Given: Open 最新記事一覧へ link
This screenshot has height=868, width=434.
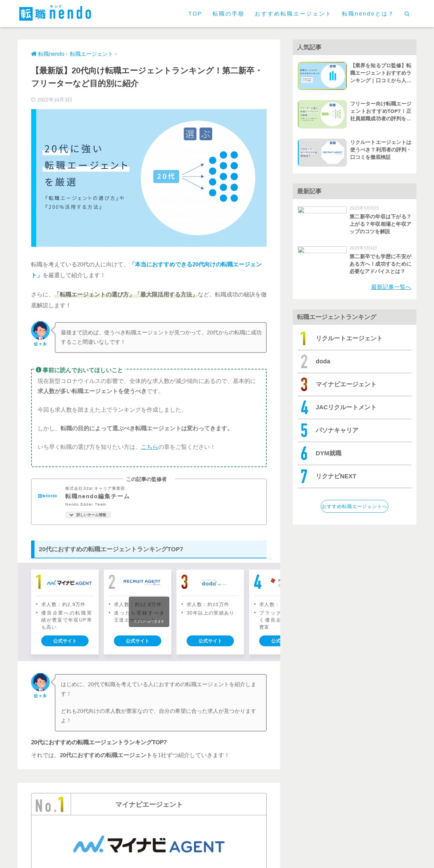Looking at the screenshot, I should coord(391,287).
